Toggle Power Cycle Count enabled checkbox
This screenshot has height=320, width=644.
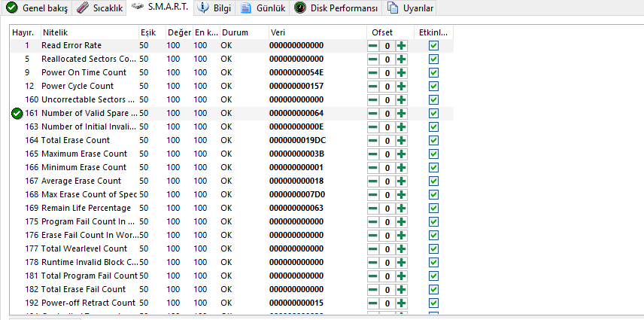[433, 87]
